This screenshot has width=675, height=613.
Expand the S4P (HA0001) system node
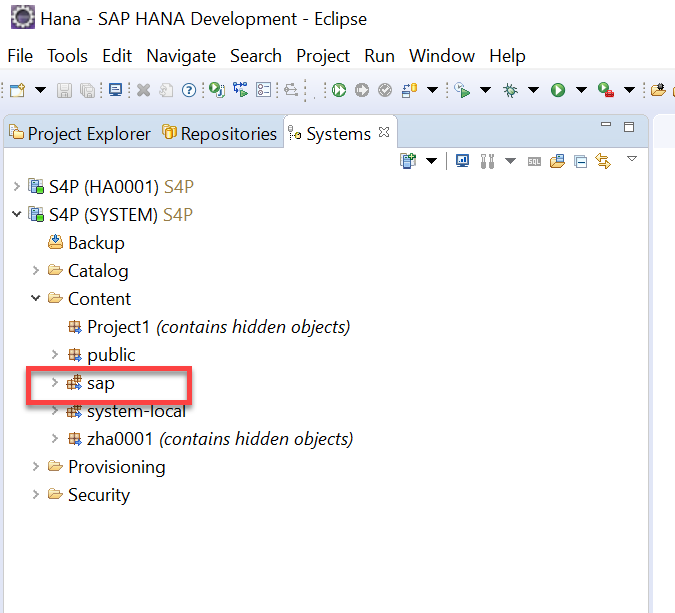(16, 186)
